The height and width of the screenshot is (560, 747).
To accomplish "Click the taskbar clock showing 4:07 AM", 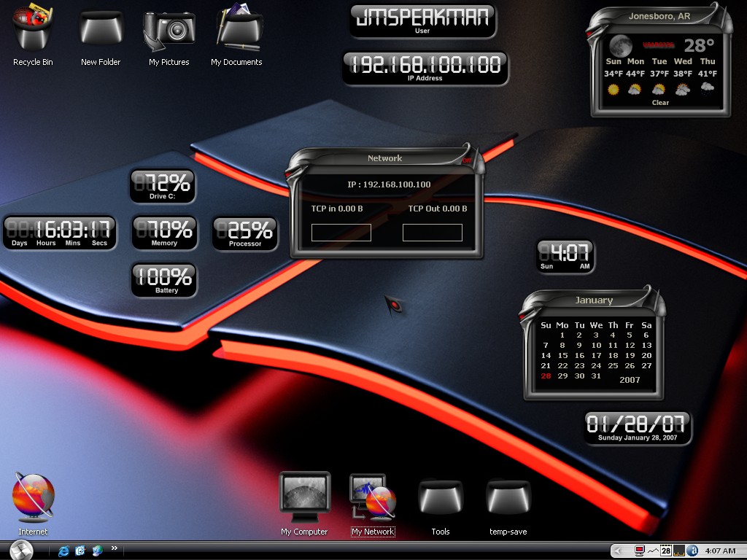I will point(720,551).
